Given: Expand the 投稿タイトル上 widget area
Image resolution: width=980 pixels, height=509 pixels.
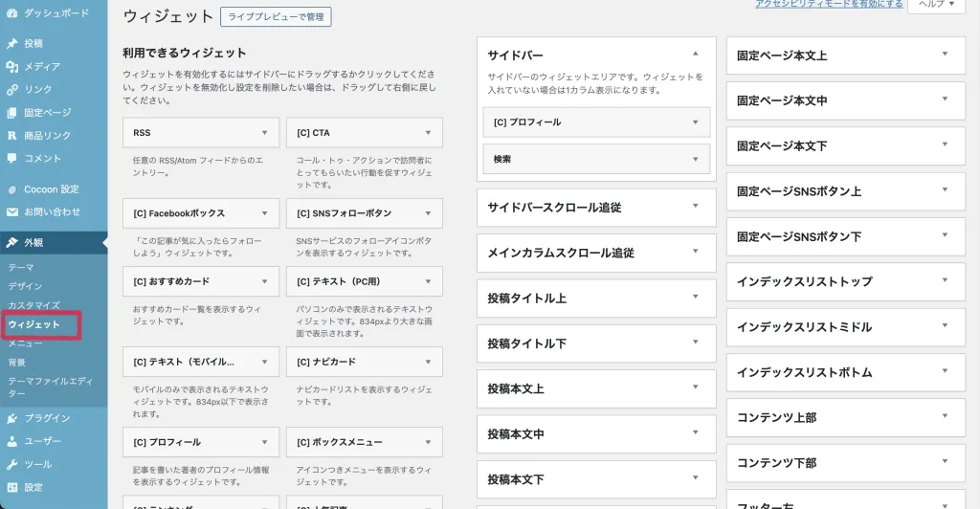Looking at the screenshot, I should click(x=696, y=298).
